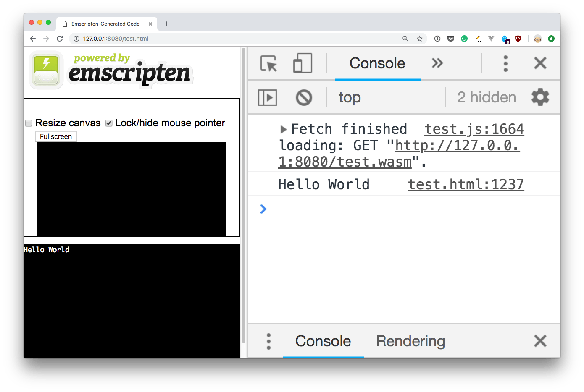Clear the console messages
The width and height of the screenshot is (584, 392).
click(x=304, y=97)
